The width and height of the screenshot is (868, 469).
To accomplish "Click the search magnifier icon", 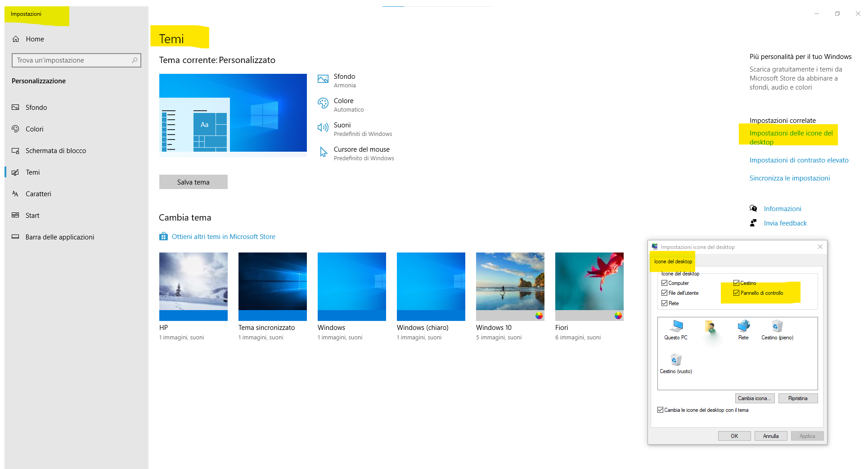I will [x=134, y=60].
